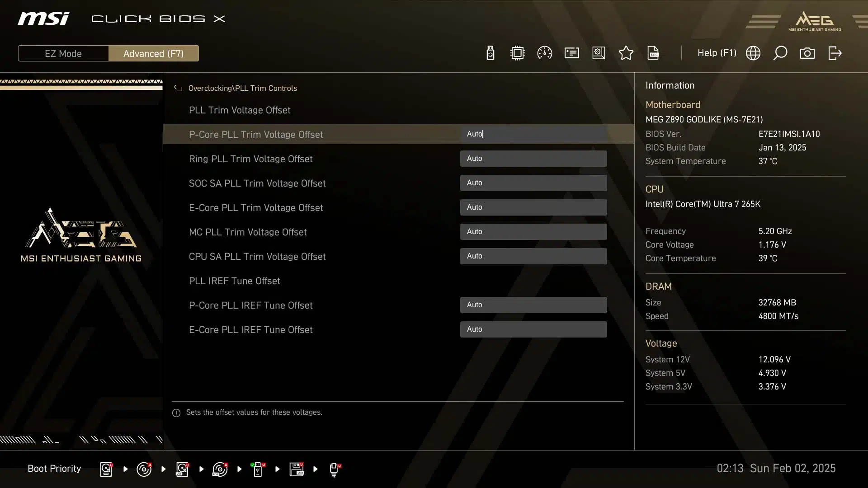Click the System 12V reading 12.096 V

[774, 360]
